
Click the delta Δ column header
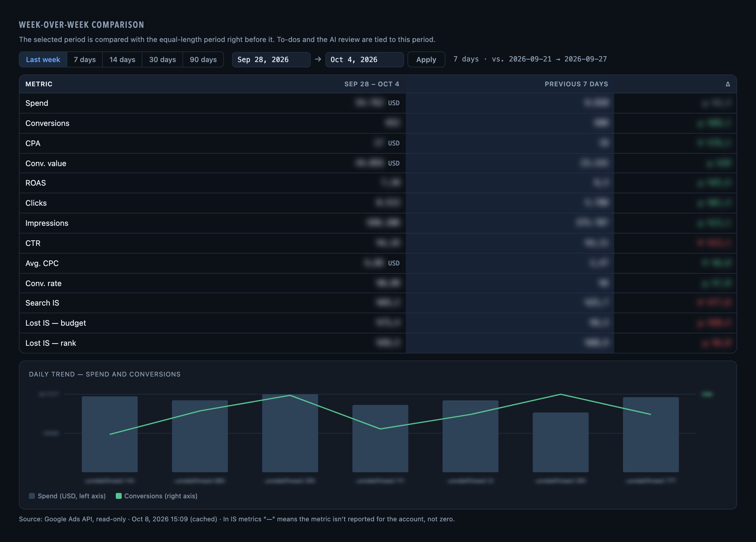(728, 84)
